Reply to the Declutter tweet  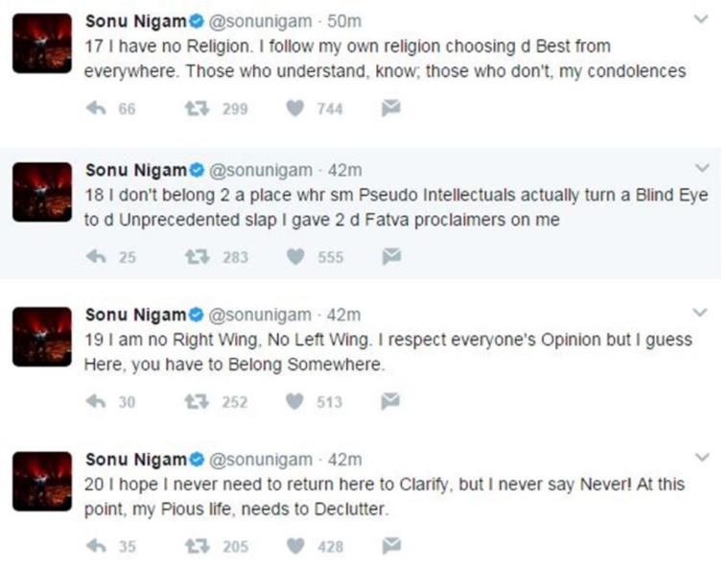(x=96, y=547)
